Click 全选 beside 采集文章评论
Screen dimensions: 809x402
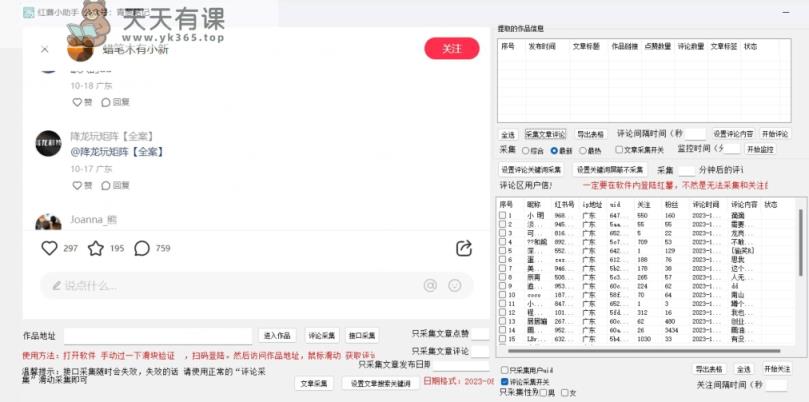(508, 135)
